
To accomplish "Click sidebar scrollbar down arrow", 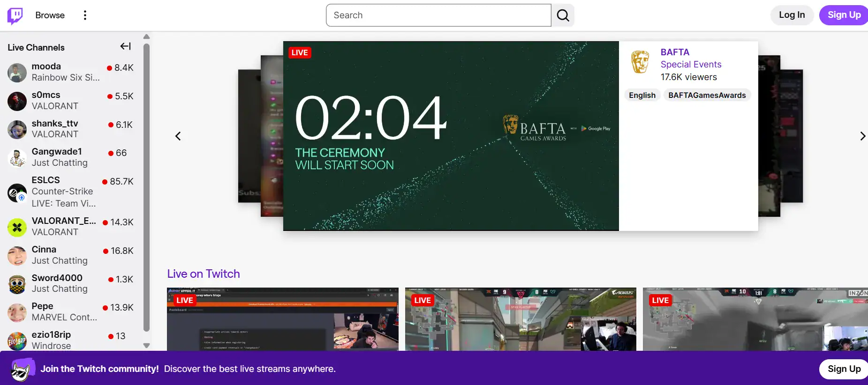I will pos(146,346).
